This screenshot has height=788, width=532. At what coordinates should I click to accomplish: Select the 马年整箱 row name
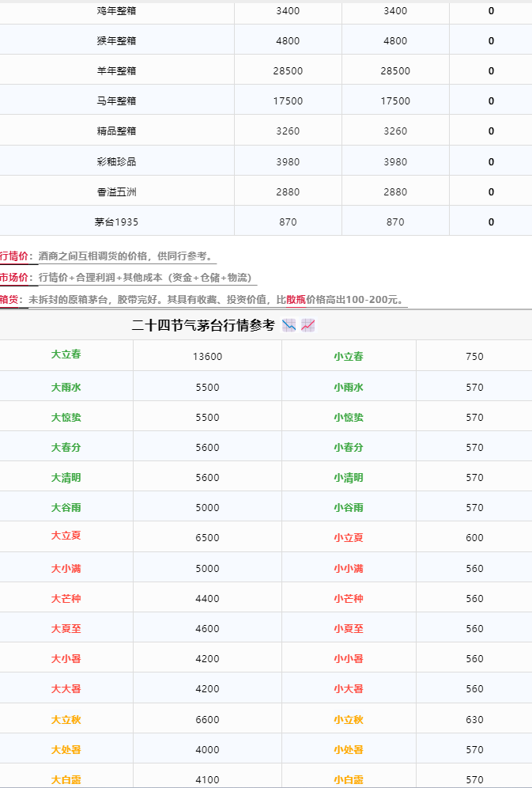[x=116, y=101]
